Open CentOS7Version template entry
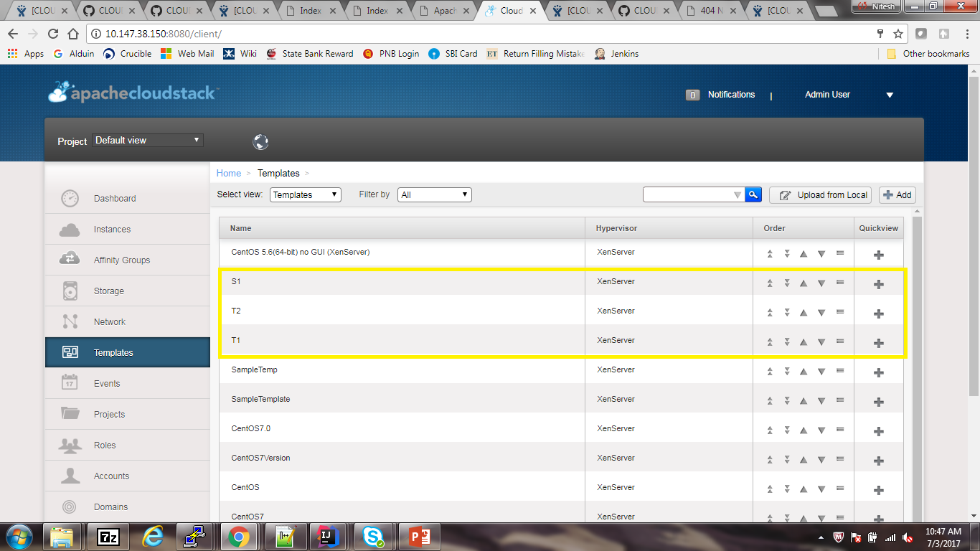The width and height of the screenshot is (980, 551). click(260, 458)
